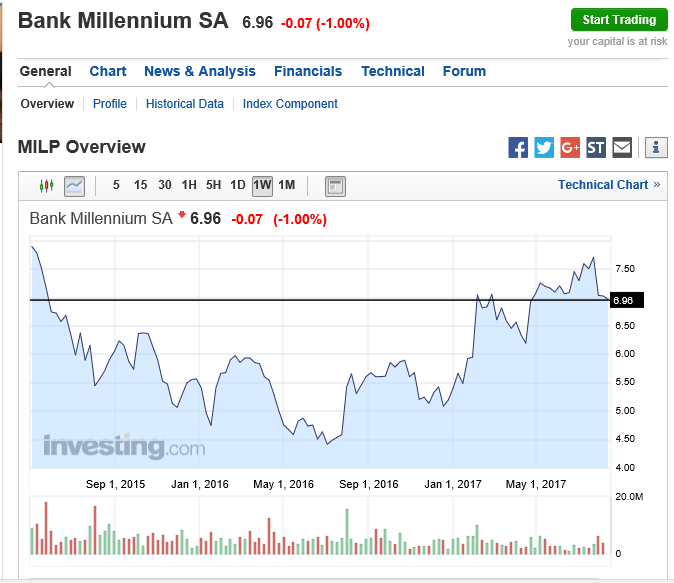674x583 pixels.
Task: Open the chart news overlay icon
Action: [335, 186]
